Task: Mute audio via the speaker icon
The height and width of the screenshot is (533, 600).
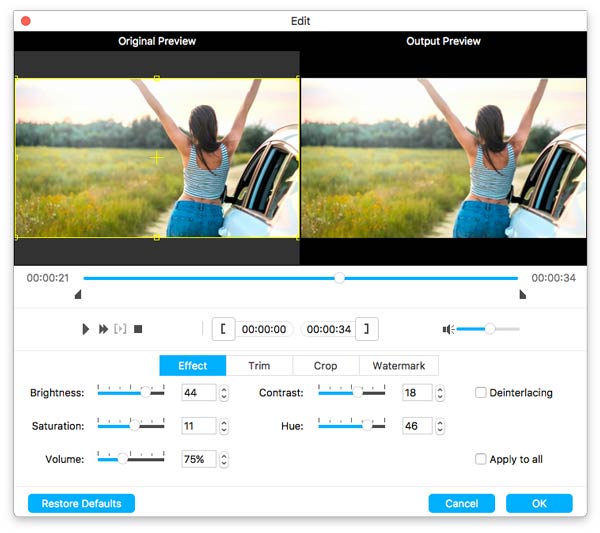Action: [x=449, y=329]
